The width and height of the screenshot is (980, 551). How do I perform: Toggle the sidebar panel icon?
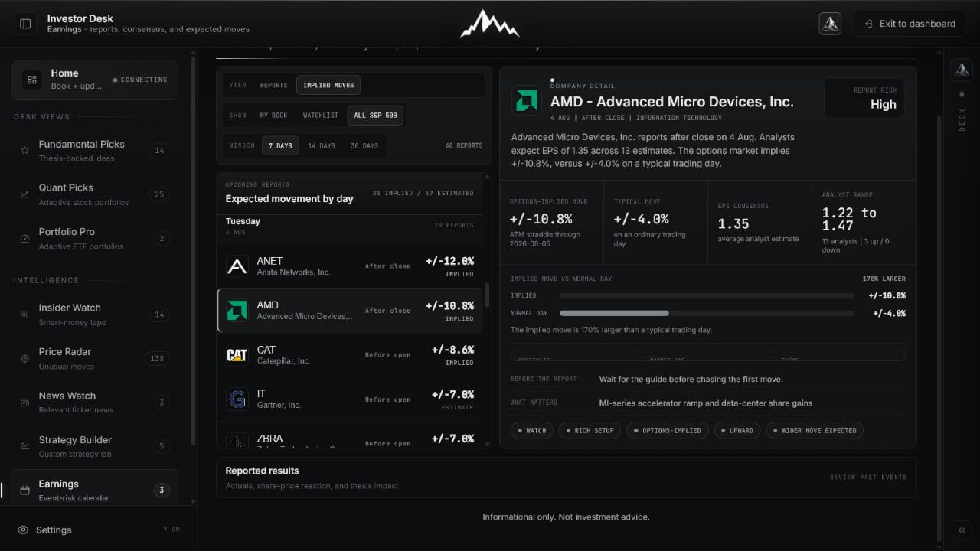click(25, 24)
